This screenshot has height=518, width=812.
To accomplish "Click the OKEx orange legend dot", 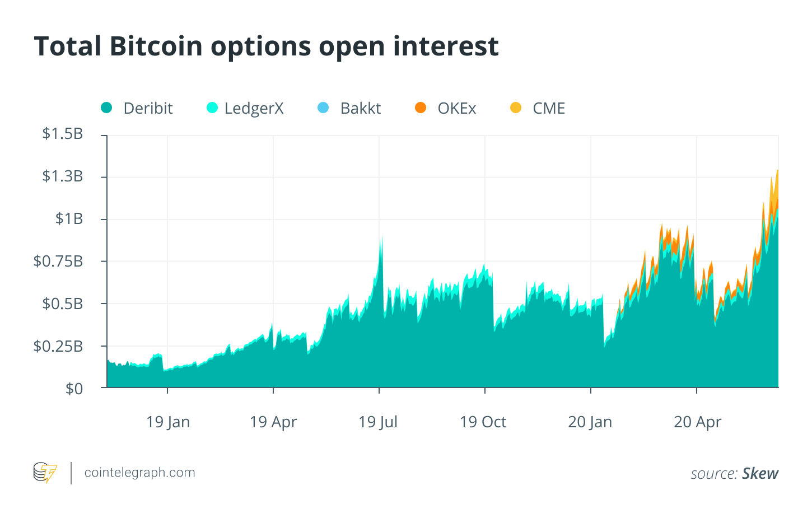I will (421, 108).
